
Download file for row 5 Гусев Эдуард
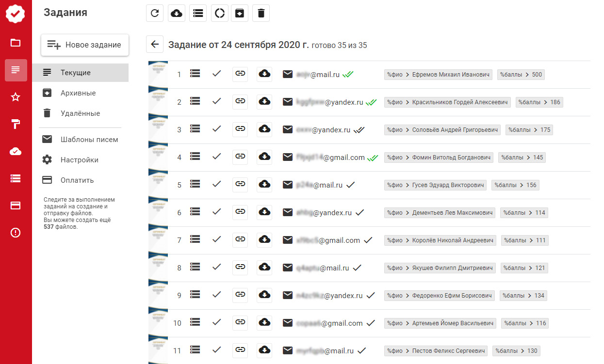[x=264, y=185]
